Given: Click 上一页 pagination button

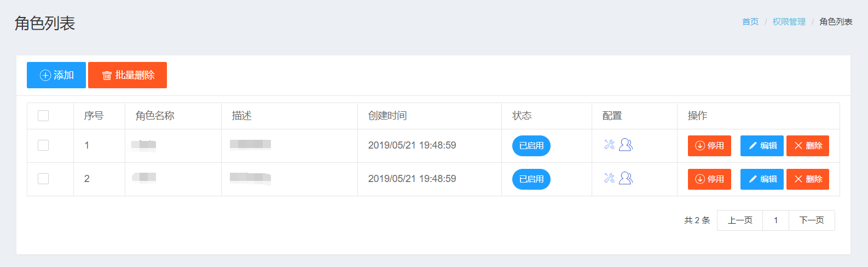Looking at the screenshot, I should point(740,220).
